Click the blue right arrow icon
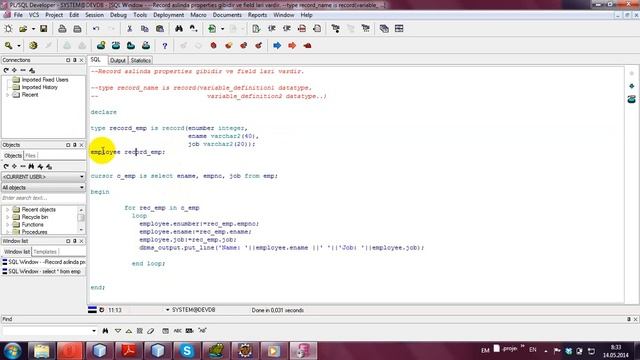640x360 pixels. [277, 45]
